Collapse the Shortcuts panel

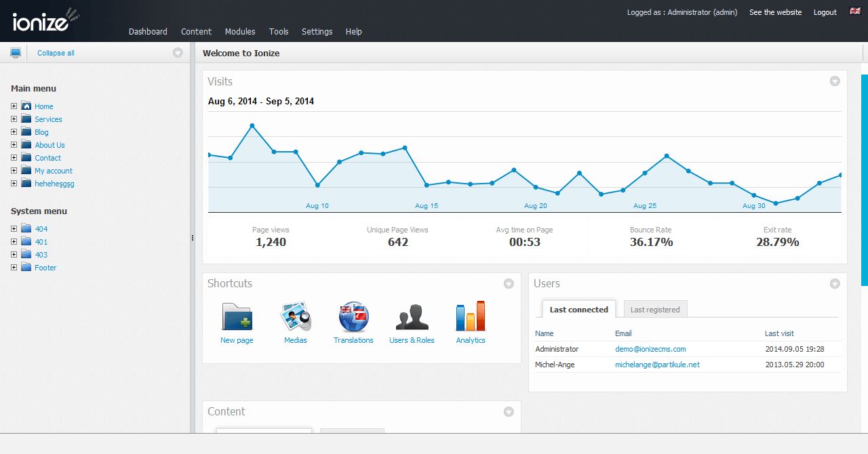point(509,284)
